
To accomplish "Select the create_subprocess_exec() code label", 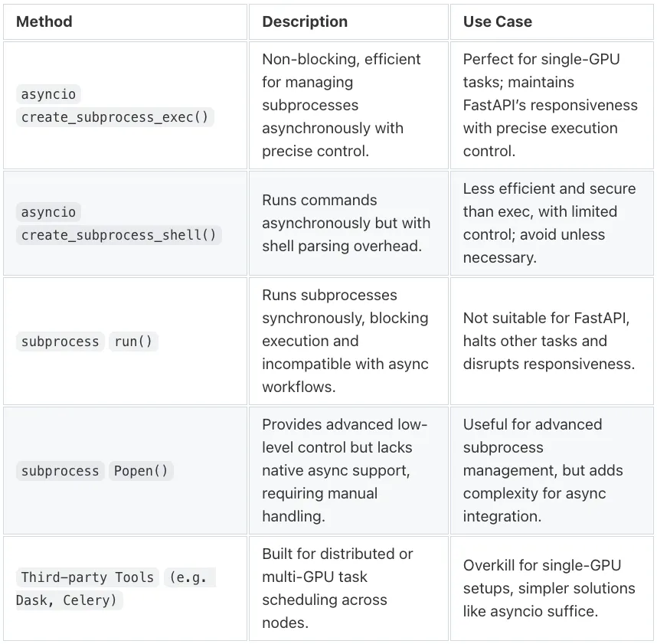I will (115, 117).
